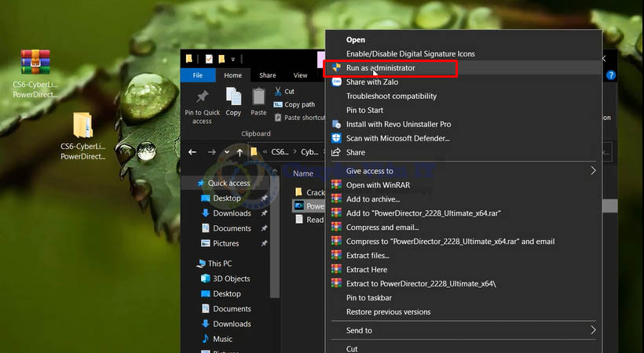The width and height of the screenshot is (644, 353).
Task: Choose Extract Here from context menu
Action: pos(366,270)
